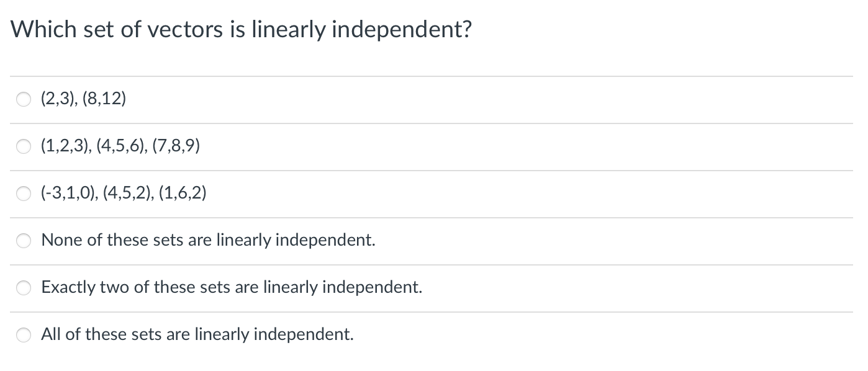Click the word "vectors" in the question
Screen dimensions: 868x371
pyautogui.click(x=184, y=29)
